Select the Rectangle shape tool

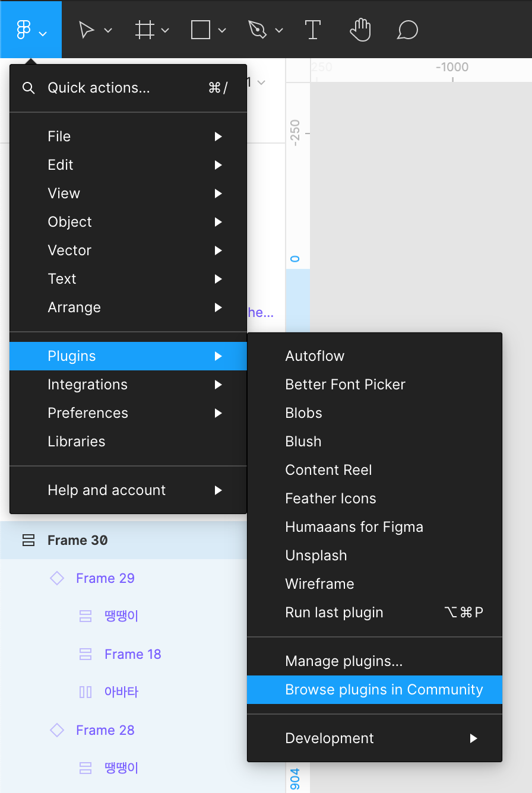tap(201, 30)
